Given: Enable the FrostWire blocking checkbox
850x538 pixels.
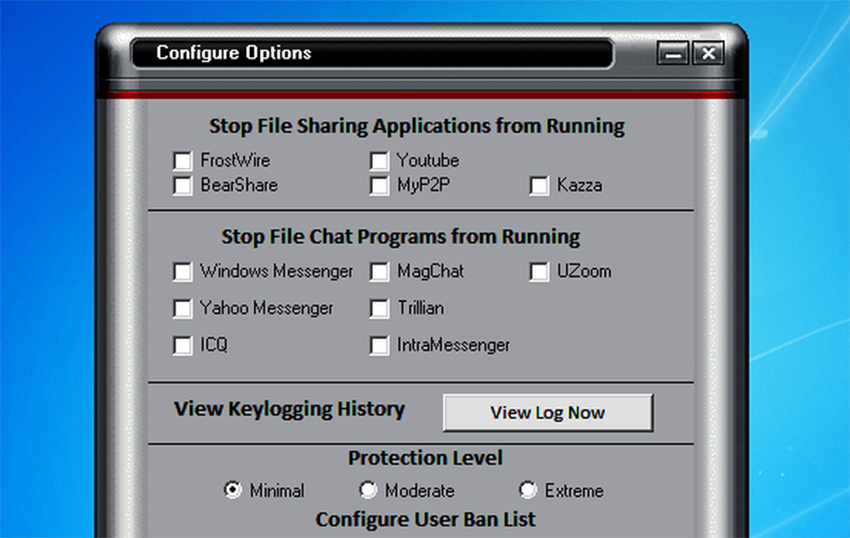Looking at the screenshot, I should [183, 161].
